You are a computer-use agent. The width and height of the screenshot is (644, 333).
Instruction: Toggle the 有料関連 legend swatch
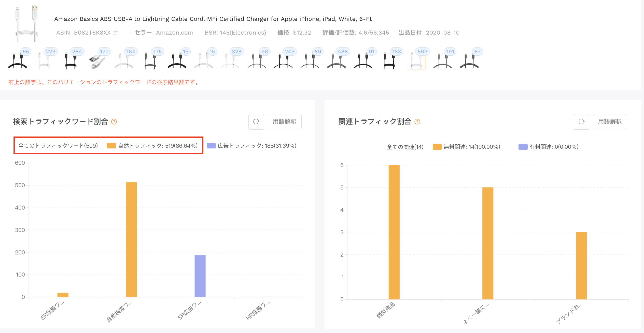coord(523,147)
